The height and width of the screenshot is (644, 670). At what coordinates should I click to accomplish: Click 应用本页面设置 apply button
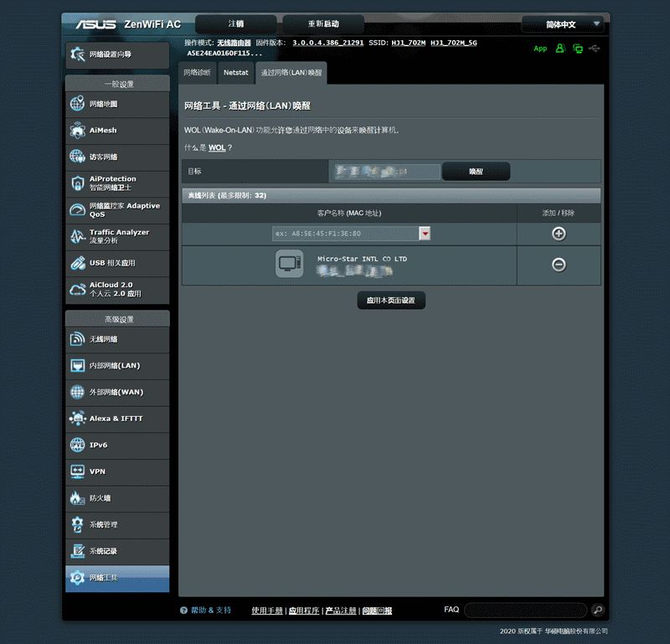point(391,301)
